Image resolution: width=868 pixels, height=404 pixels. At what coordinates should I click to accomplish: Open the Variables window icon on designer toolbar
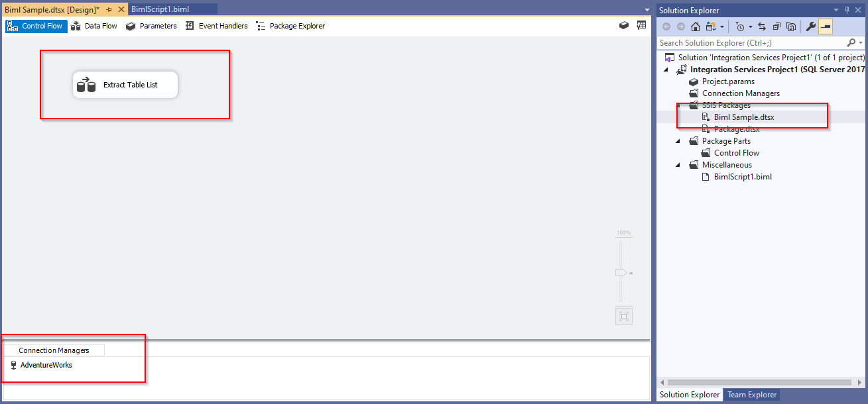pos(641,25)
